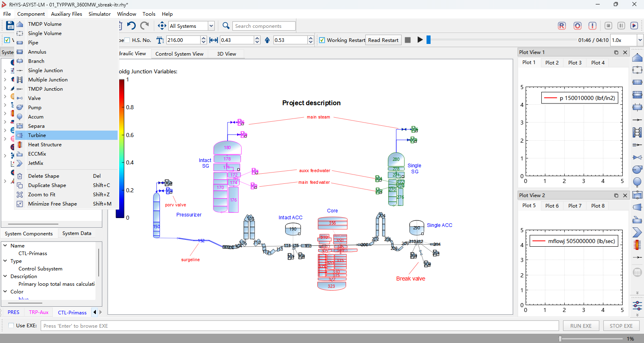
Task: Click the RUN EXE button
Action: pyautogui.click(x=581, y=326)
